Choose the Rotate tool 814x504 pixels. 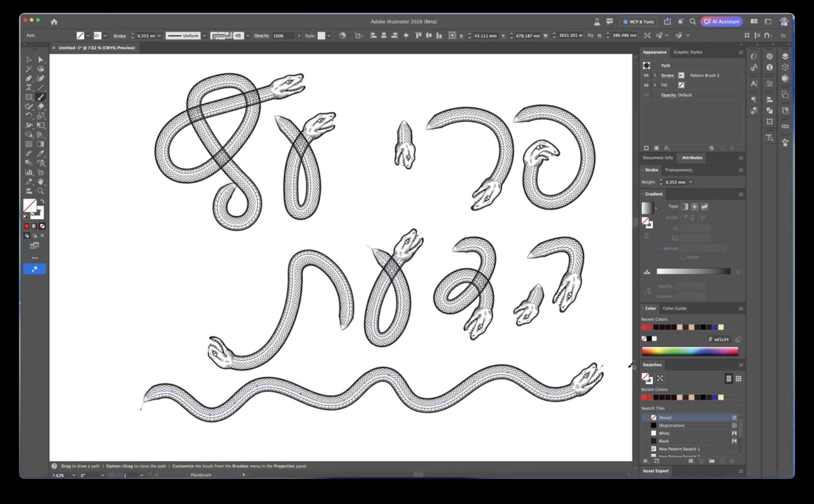coord(29,116)
